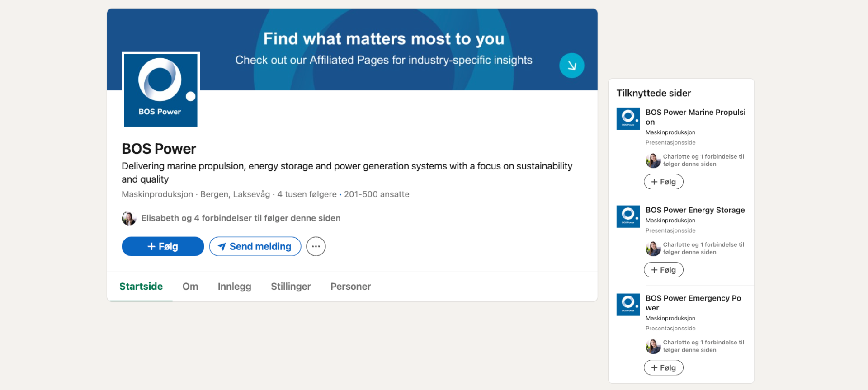
Task: Open BOS Power Emergency Power logo
Action: [628, 305]
